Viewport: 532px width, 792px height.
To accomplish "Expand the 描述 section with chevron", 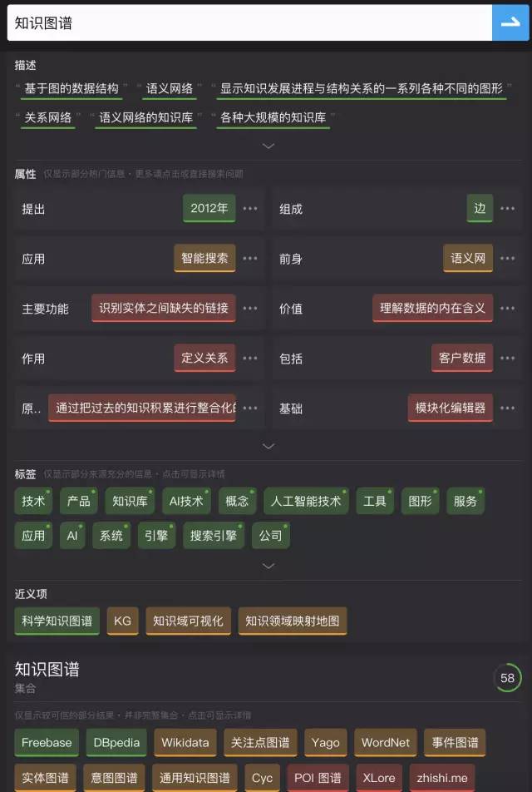I will coord(268,146).
